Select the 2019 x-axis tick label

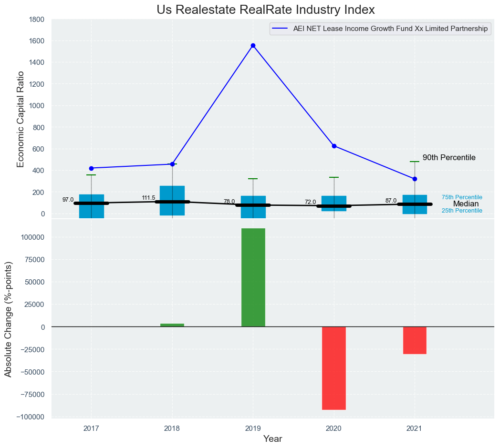(253, 429)
